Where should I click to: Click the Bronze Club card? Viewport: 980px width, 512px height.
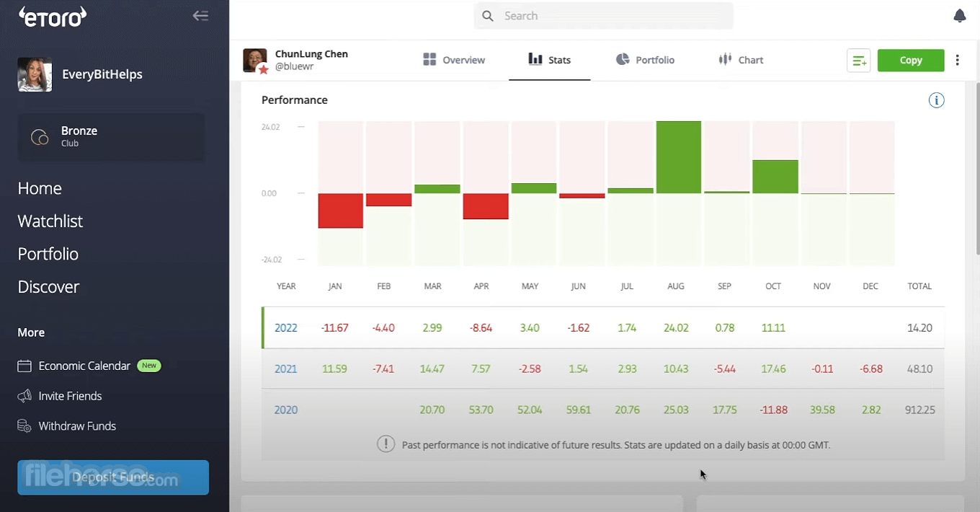tap(111, 137)
